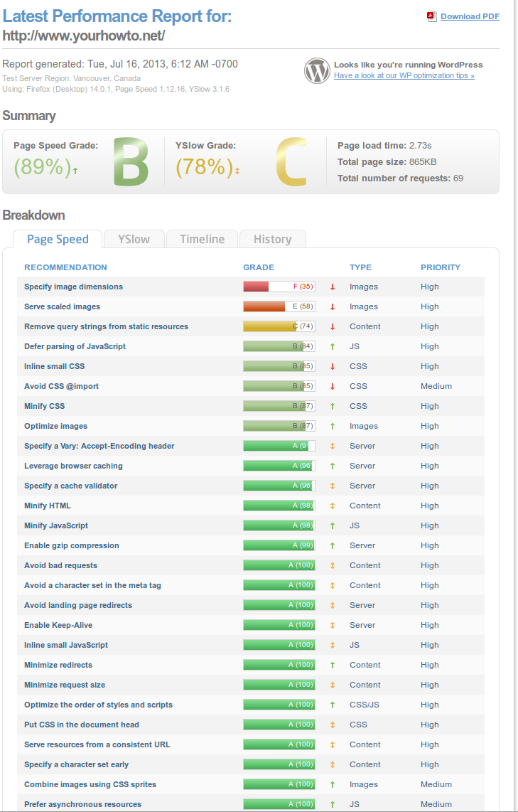
Task: Expand the Enable gzip compression row
Action: [72, 546]
